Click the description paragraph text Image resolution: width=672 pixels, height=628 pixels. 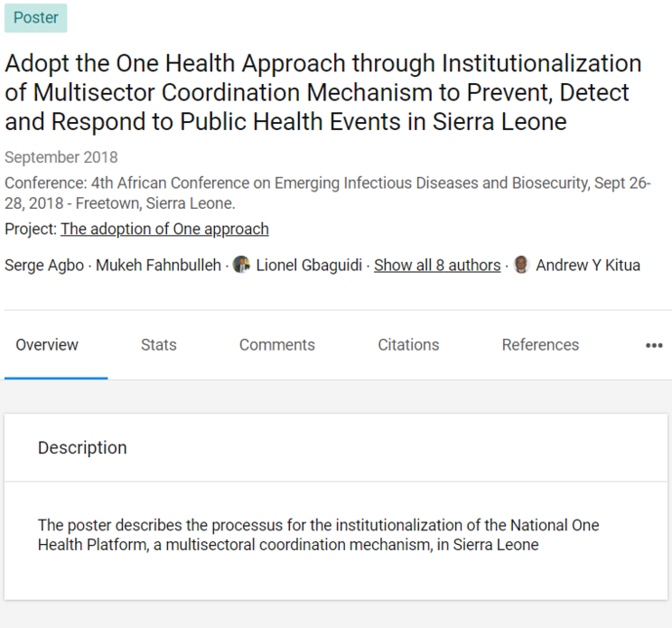coord(318,535)
